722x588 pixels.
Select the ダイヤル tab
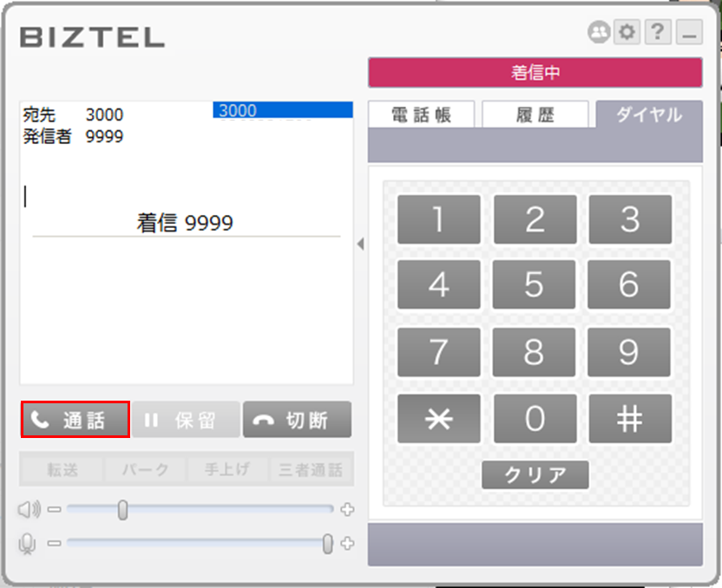click(x=649, y=114)
